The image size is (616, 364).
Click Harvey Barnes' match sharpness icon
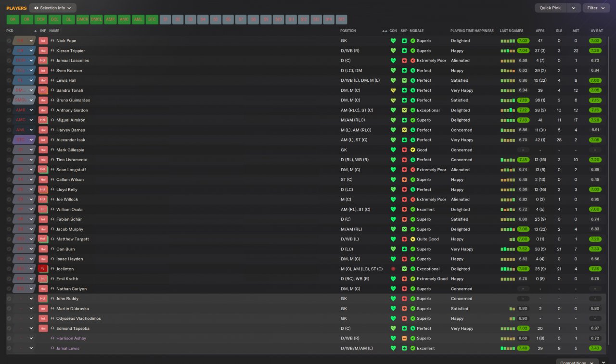click(x=404, y=130)
